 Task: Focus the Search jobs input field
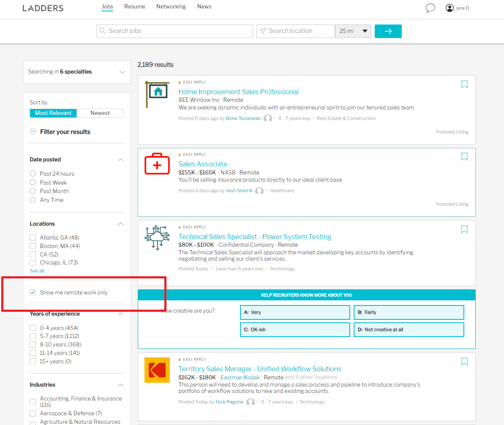click(x=174, y=31)
